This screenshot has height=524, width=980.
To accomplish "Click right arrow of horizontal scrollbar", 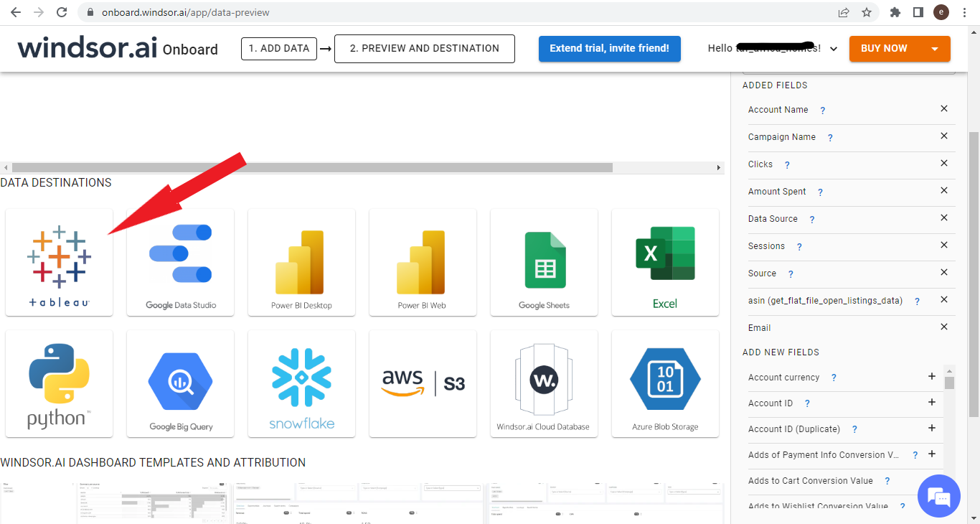I will (x=719, y=168).
